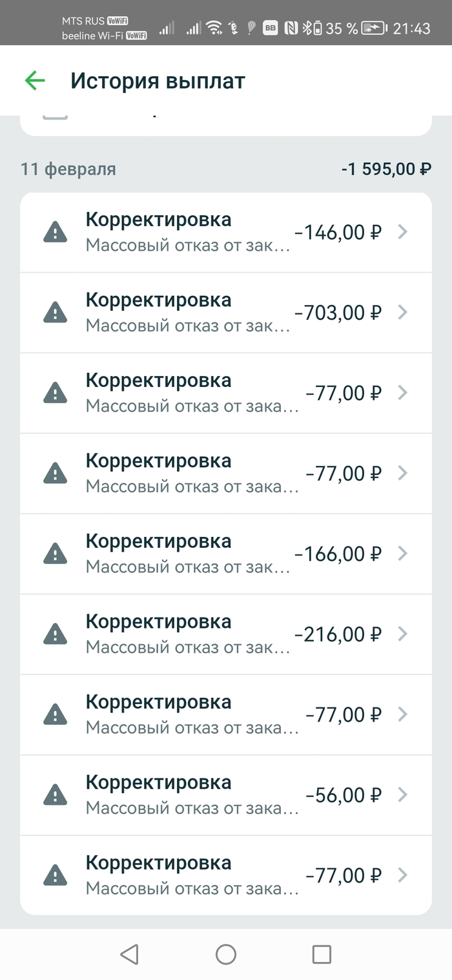Expand the −703,00 ₽ correction chevron

pos(402,313)
